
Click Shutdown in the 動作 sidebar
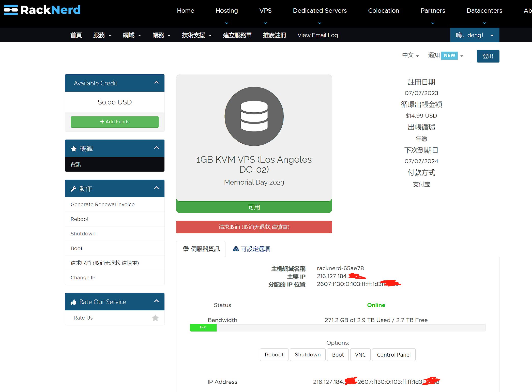pyautogui.click(x=115, y=234)
